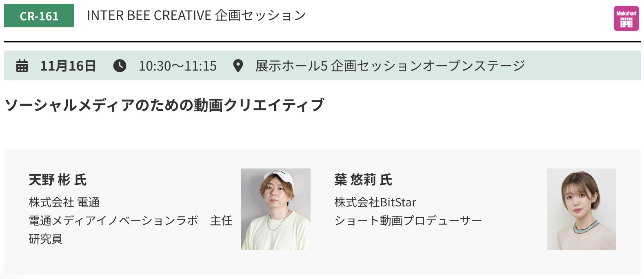This screenshot has height=279, width=644.
Task: Click the time text 10:30〜11:15
Action: (x=178, y=66)
